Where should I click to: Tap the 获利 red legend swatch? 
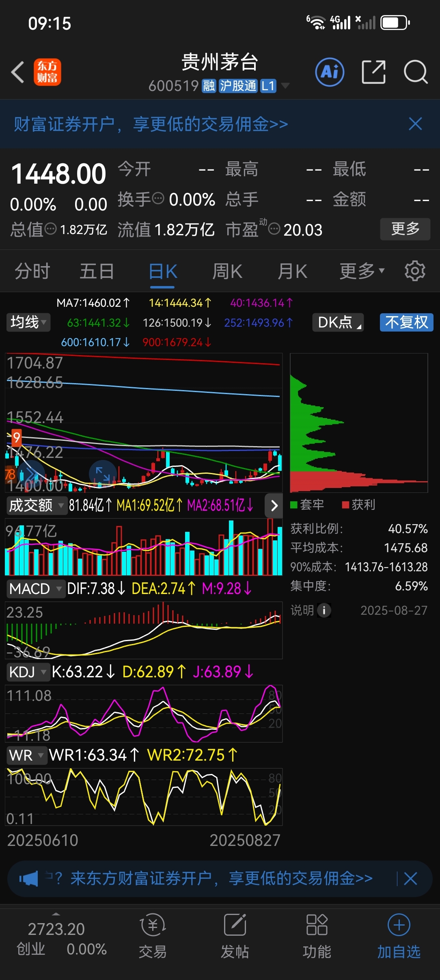point(346,505)
